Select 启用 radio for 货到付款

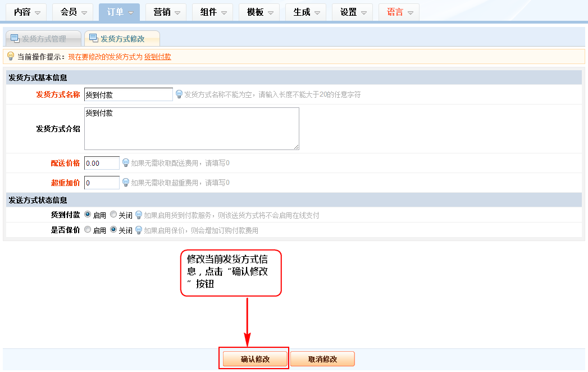(88, 215)
